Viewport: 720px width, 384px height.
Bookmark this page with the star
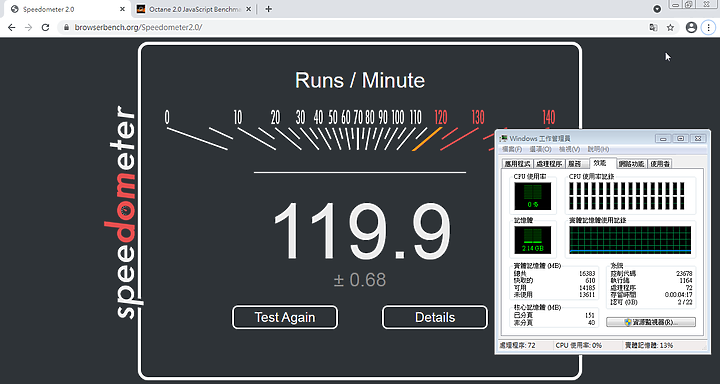click(670, 28)
